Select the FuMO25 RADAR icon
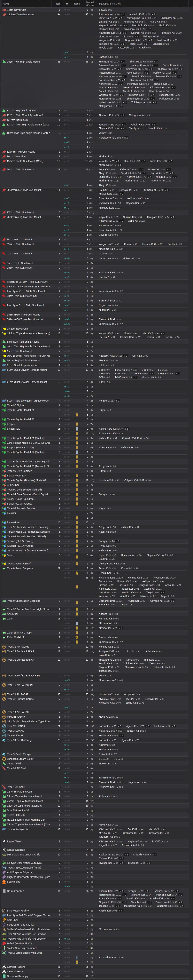Screen dimensions: 193x980 pyautogui.click(x=4, y=717)
